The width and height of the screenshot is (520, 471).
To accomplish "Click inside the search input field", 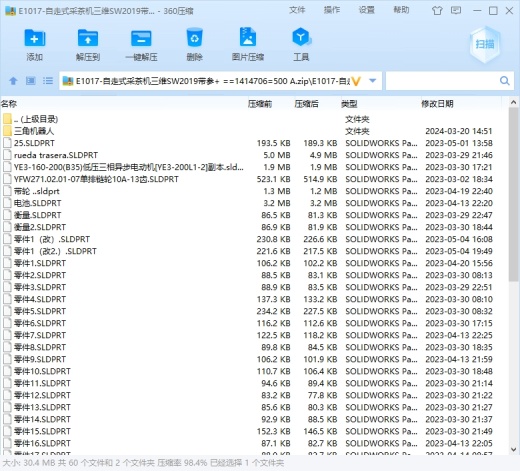I will pos(443,81).
